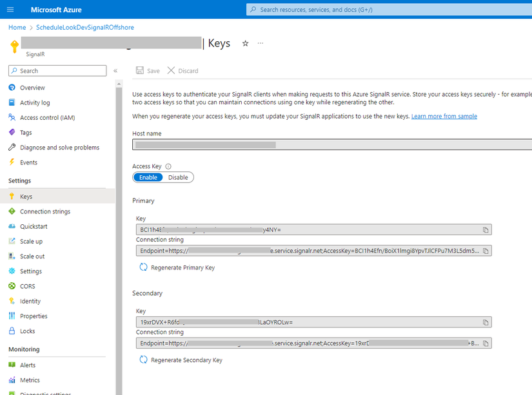Click the Access control people icon
532x395 pixels.
point(12,117)
